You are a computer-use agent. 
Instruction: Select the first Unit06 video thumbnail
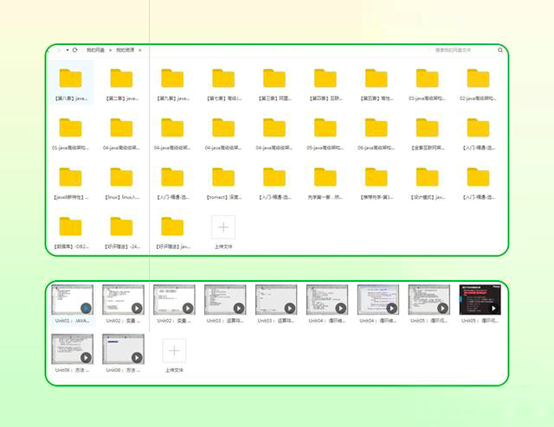pyautogui.click(x=72, y=349)
